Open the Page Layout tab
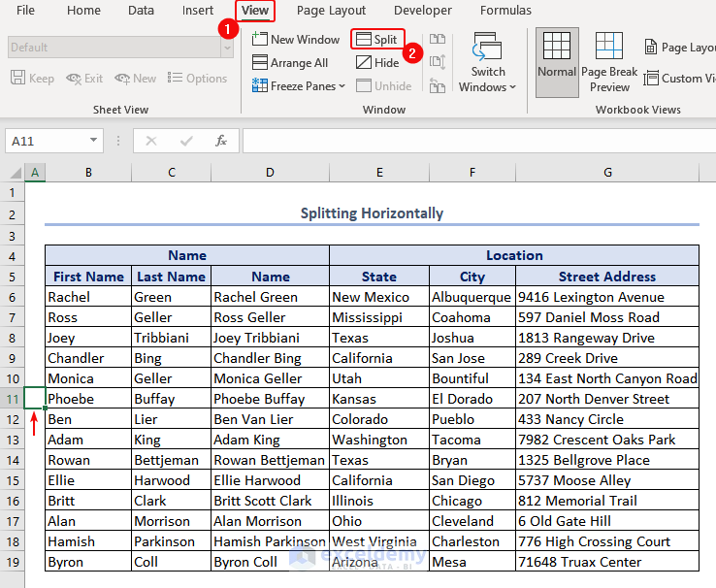This screenshot has width=716, height=588. coord(331,10)
